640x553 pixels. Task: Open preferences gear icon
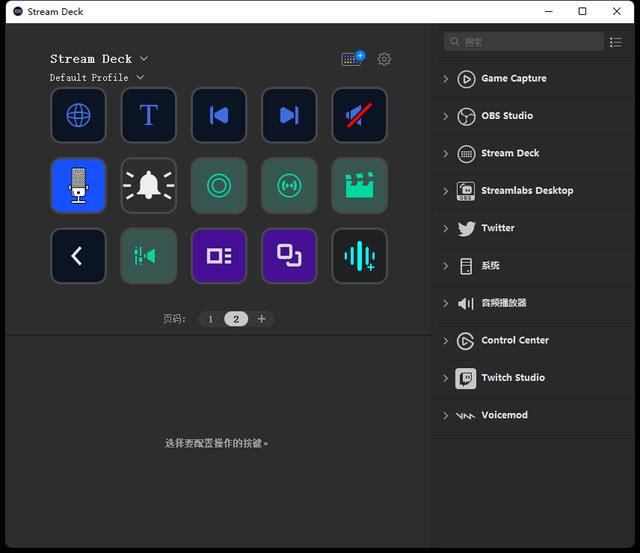(x=384, y=59)
